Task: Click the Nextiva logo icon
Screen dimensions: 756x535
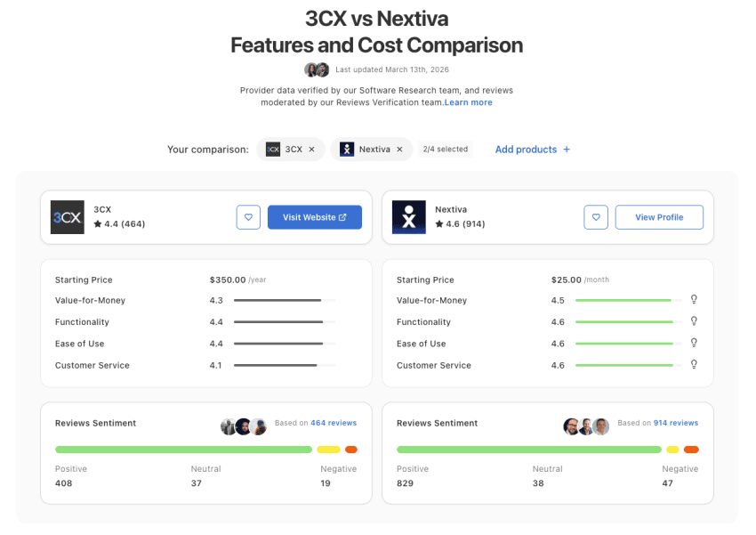Action: click(x=408, y=216)
